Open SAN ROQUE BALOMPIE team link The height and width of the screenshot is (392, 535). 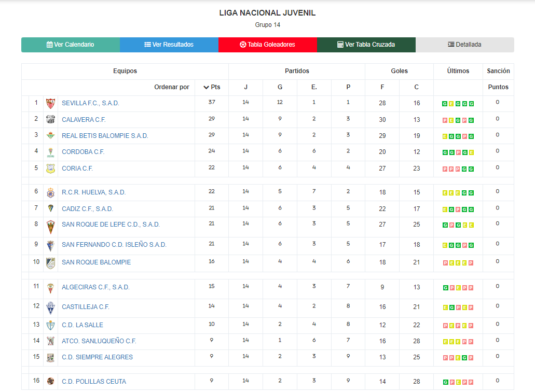(x=96, y=262)
